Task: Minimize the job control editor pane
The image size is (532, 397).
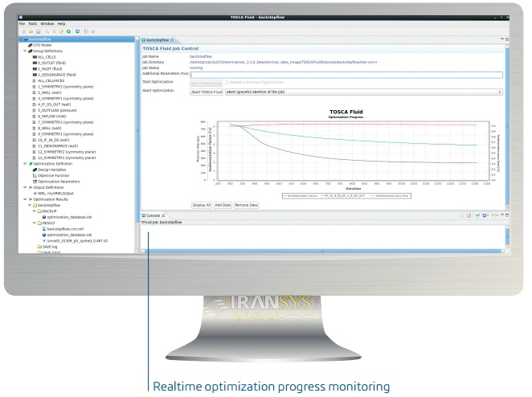Action: coord(502,39)
